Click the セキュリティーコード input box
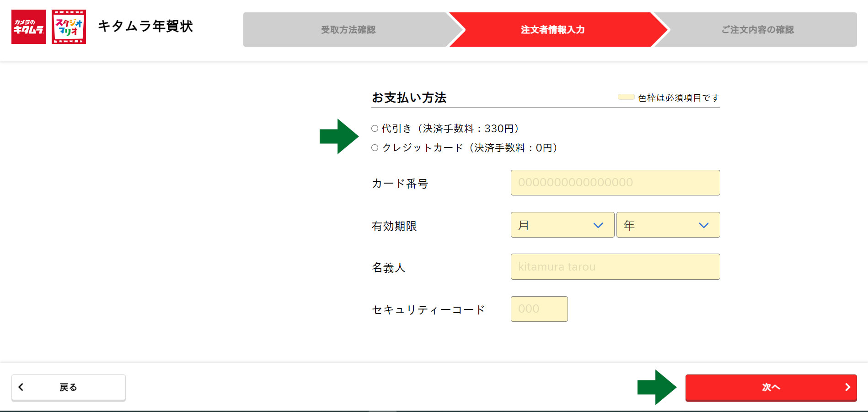Viewport: 868px width, 412px height. point(539,309)
